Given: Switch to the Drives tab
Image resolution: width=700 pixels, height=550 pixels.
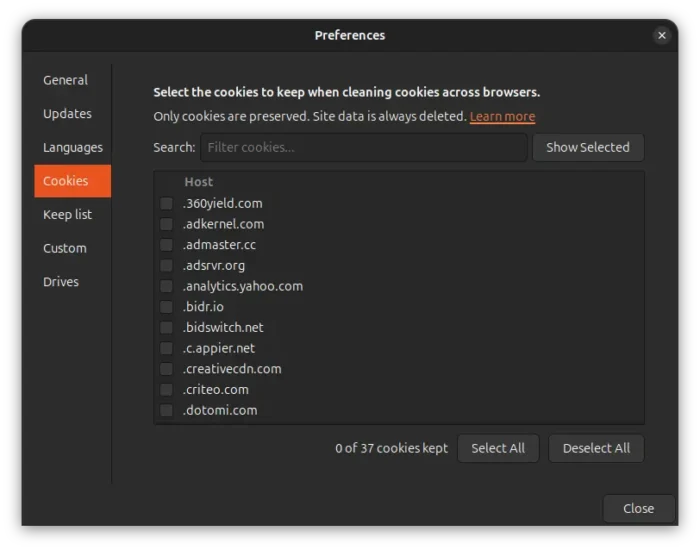Looking at the screenshot, I should [61, 282].
